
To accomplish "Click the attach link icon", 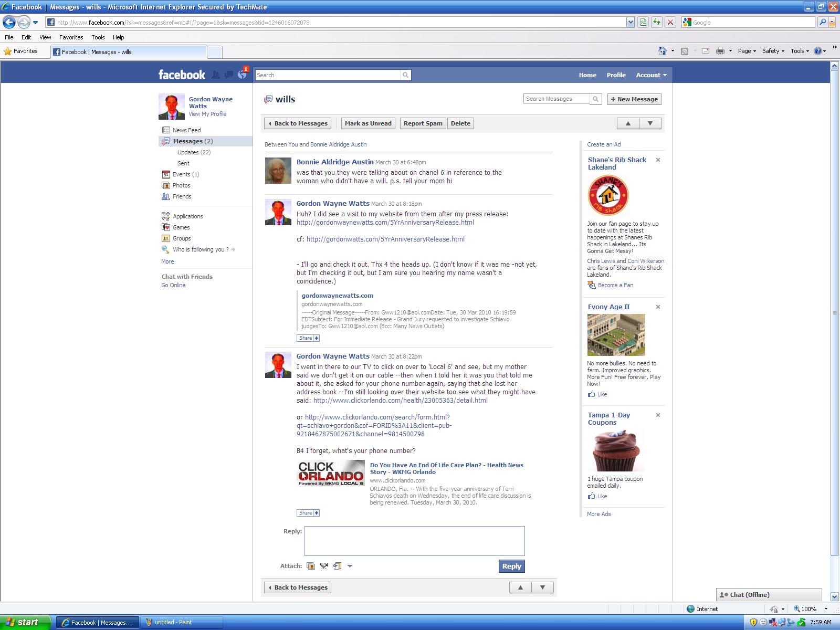I will tap(337, 566).
